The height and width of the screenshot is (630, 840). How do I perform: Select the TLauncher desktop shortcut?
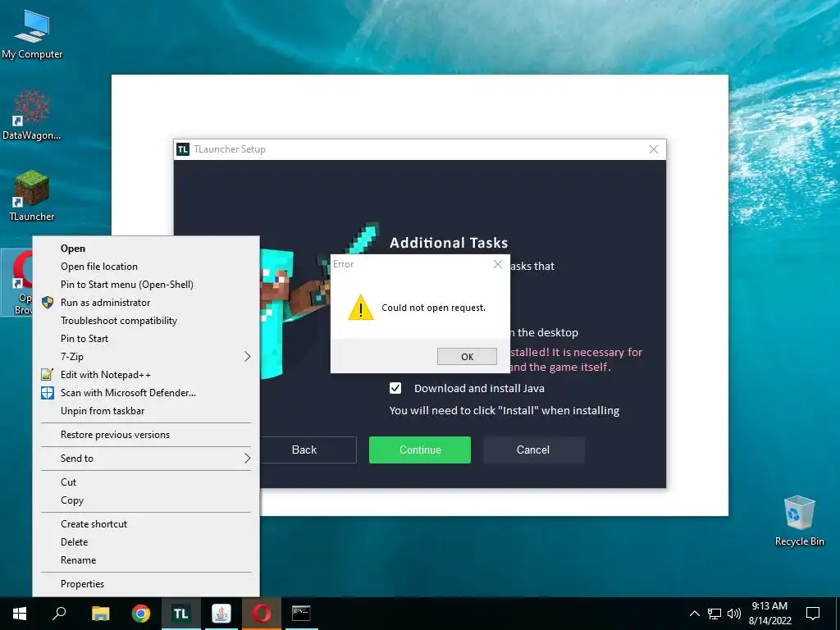point(32,195)
